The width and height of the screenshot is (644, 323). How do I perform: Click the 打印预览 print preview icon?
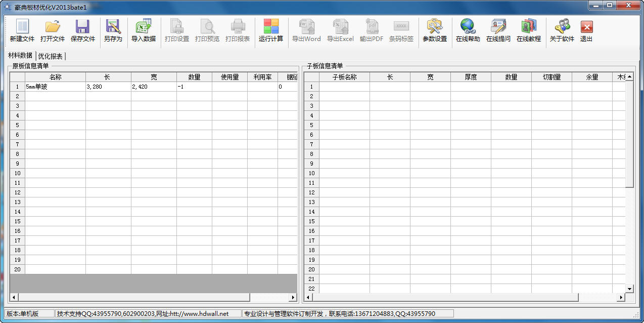207,31
